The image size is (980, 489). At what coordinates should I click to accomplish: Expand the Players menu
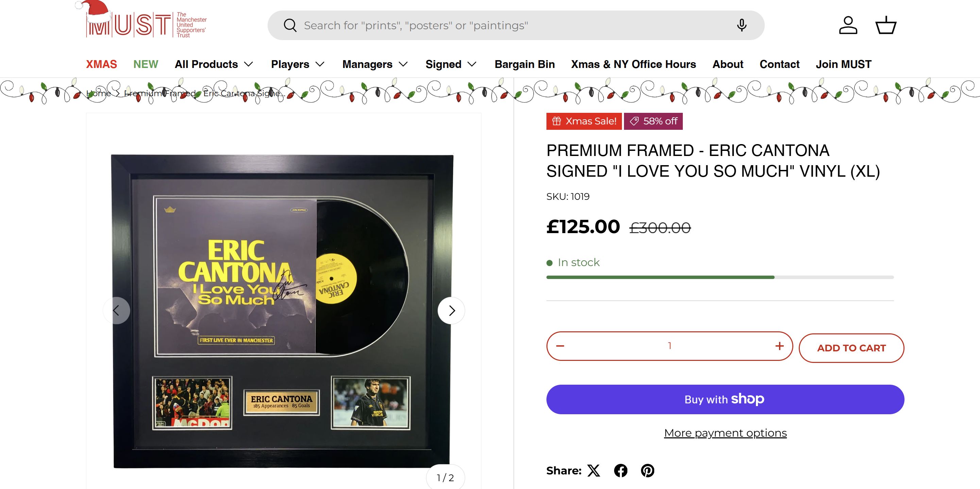pos(298,64)
